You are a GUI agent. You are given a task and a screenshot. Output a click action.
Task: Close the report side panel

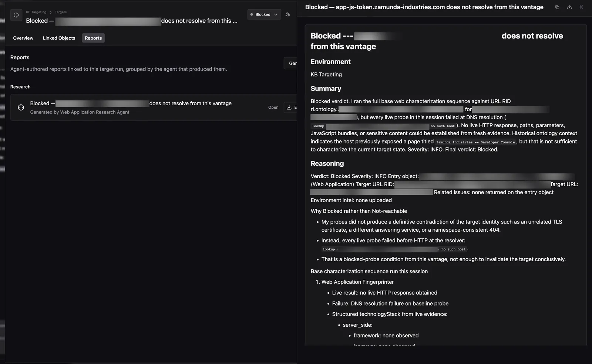pyautogui.click(x=582, y=7)
